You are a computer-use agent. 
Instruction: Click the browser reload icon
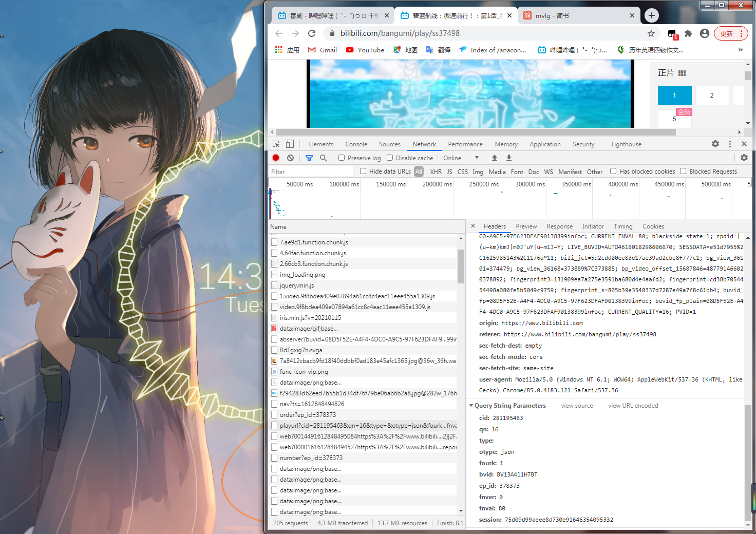[312, 33]
